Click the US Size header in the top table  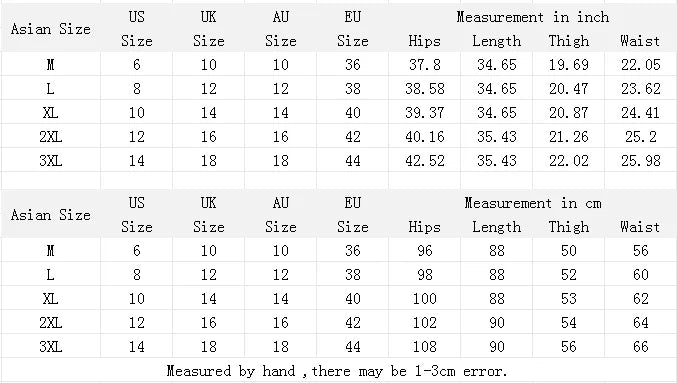pos(137,29)
